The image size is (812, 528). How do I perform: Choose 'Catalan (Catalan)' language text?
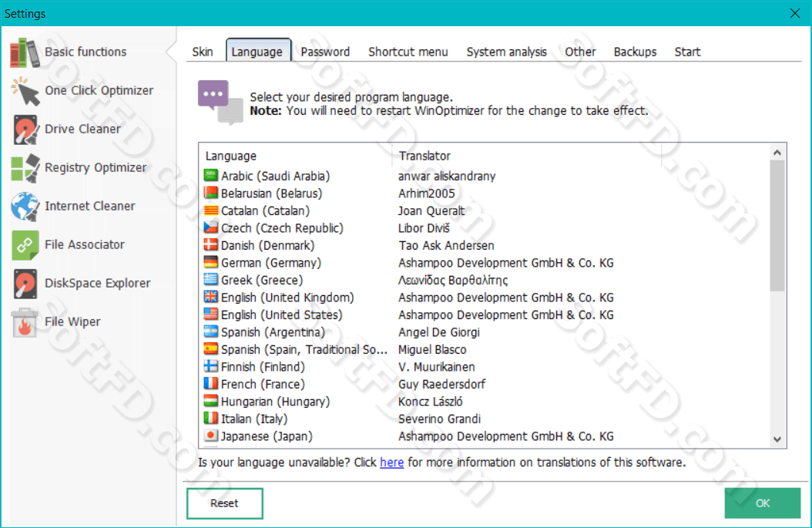click(265, 211)
